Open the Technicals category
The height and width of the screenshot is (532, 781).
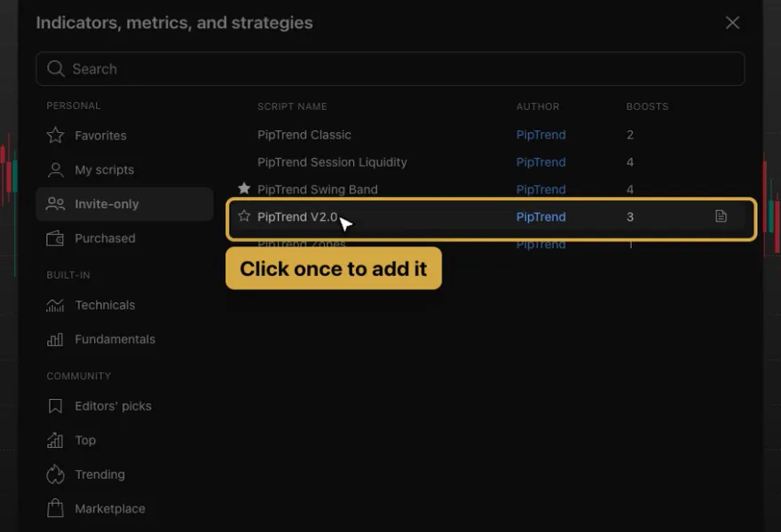click(124, 305)
